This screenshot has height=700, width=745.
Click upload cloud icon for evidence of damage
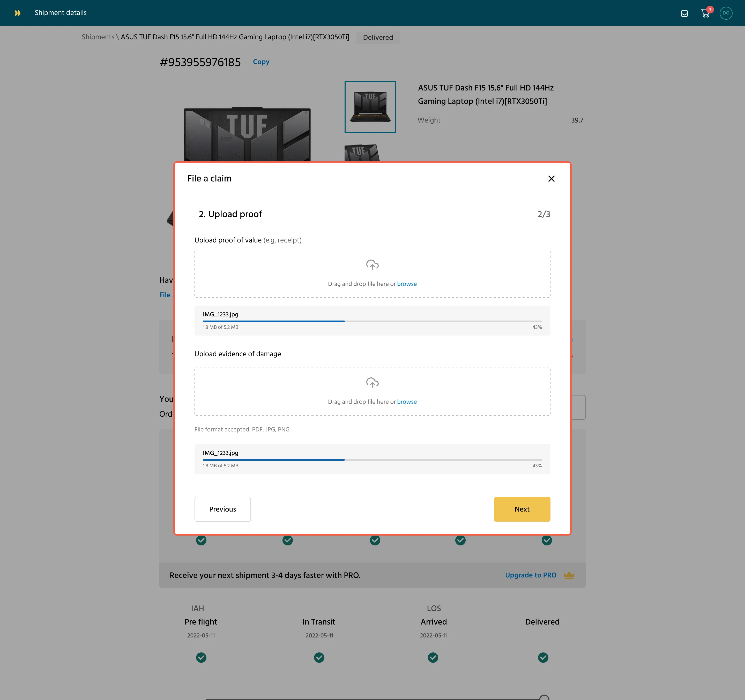(372, 382)
